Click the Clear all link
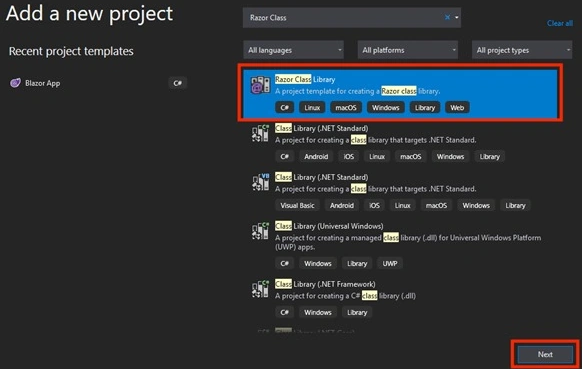The width and height of the screenshot is (582, 369). (560, 23)
